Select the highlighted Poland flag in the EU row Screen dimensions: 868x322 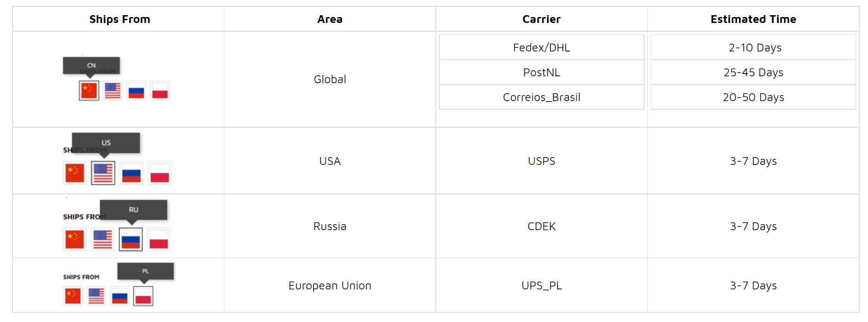(x=143, y=296)
